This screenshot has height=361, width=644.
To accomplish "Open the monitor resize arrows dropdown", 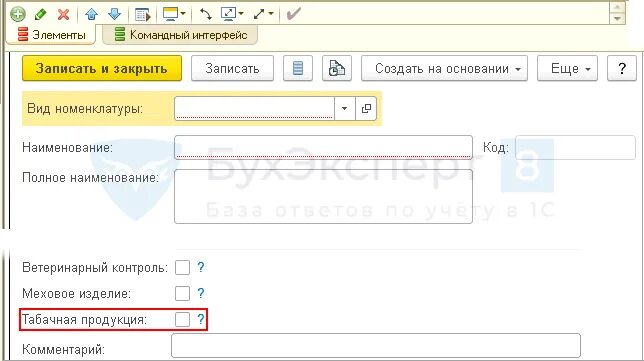I will (232, 14).
